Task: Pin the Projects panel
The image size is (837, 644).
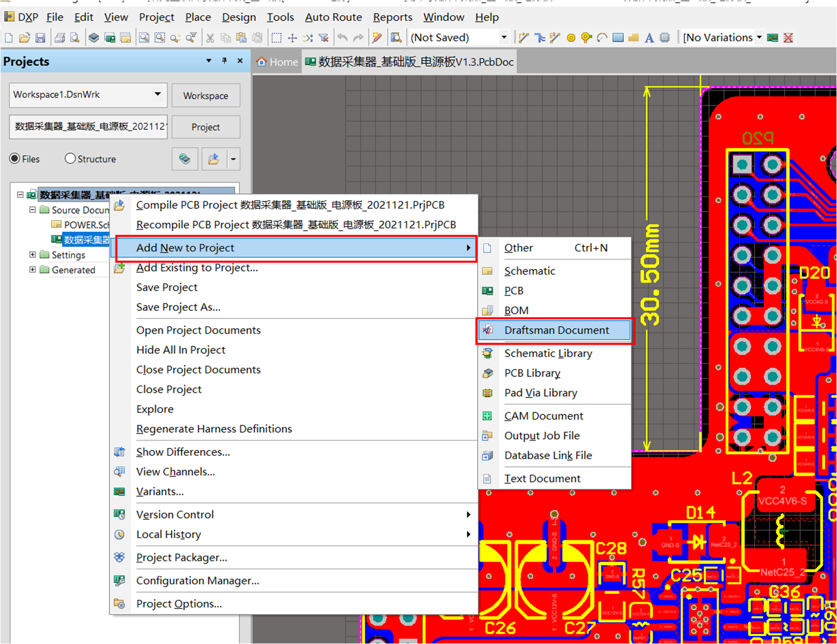Action: [x=224, y=61]
